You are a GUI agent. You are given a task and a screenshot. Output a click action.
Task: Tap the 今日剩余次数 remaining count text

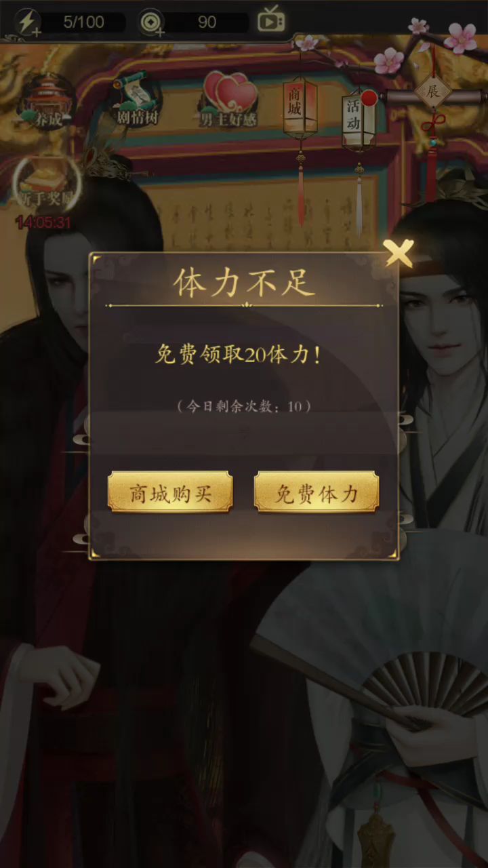(x=244, y=406)
